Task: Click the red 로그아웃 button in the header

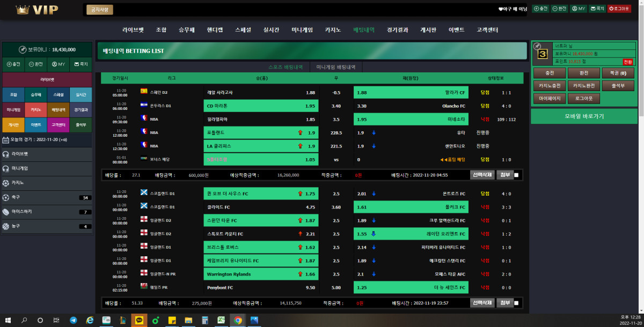Action: [x=618, y=9]
